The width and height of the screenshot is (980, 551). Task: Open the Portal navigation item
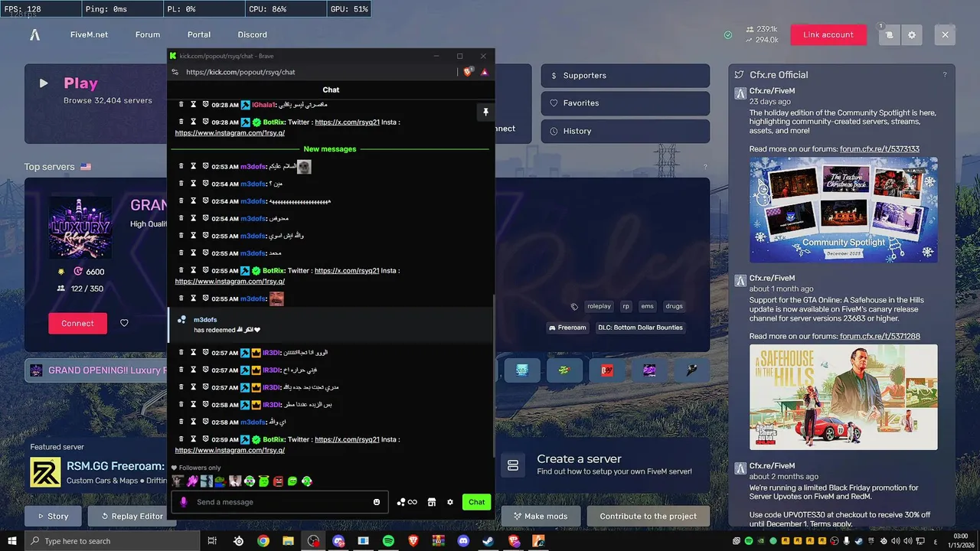coord(199,34)
